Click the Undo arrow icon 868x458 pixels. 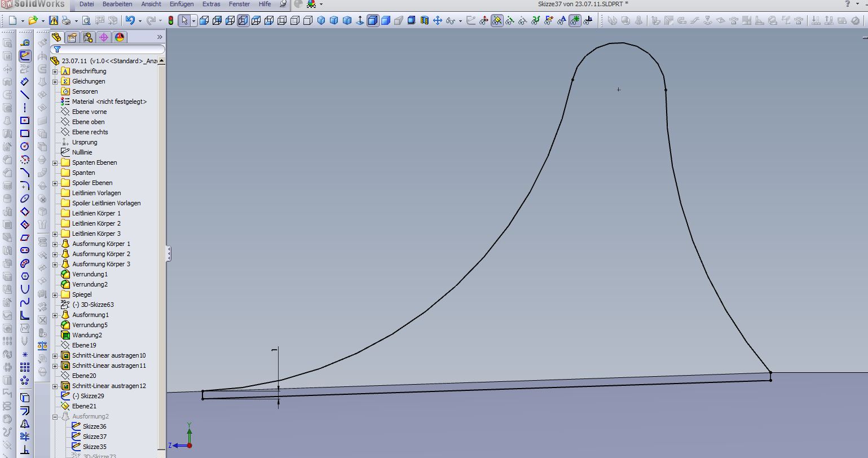(x=130, y=21)
